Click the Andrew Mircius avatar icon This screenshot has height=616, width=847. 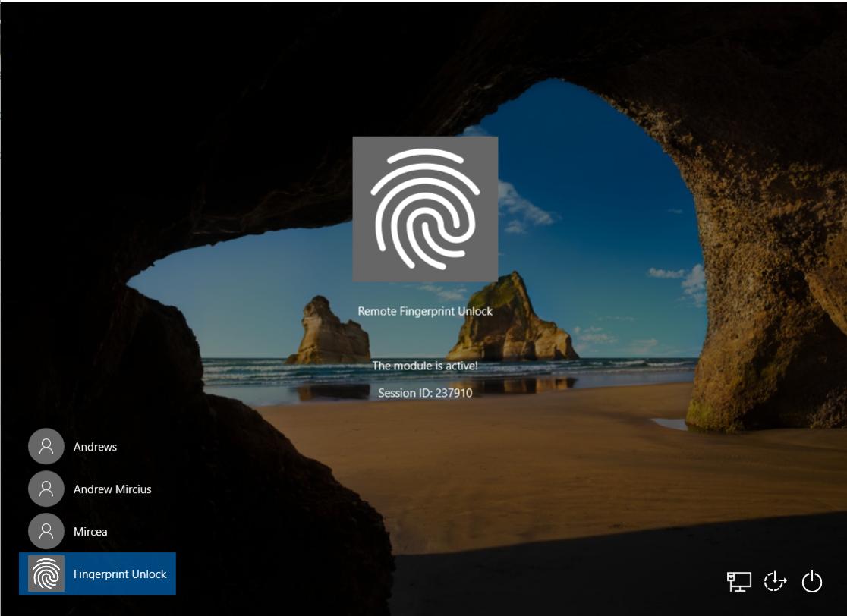[46, 489]
